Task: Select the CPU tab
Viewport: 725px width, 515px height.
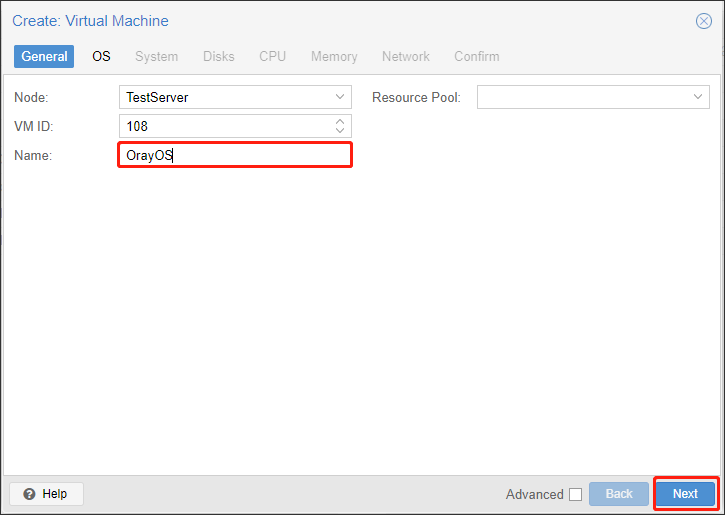Action: click(x=272, y=56)
